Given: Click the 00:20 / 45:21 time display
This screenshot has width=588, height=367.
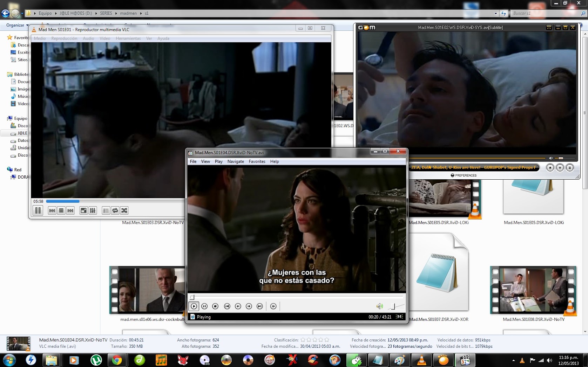Looking at the screenshot, I should [380, 317].
